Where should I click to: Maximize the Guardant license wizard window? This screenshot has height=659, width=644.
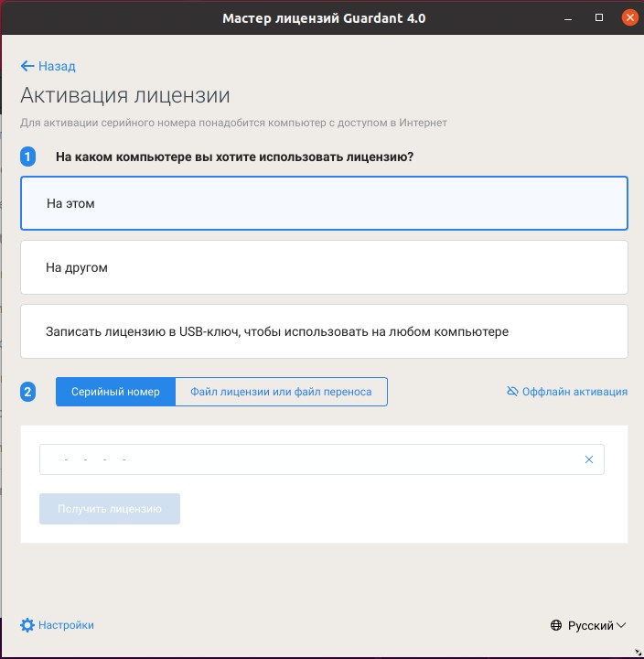click(x=599, y=17)
